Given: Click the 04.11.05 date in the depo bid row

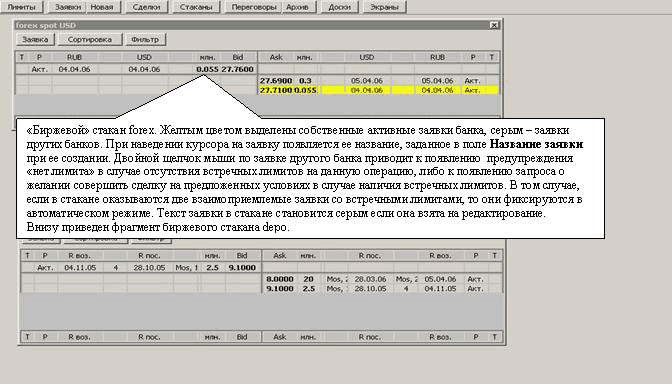Looking at the screenshot, I should point(80,267).
